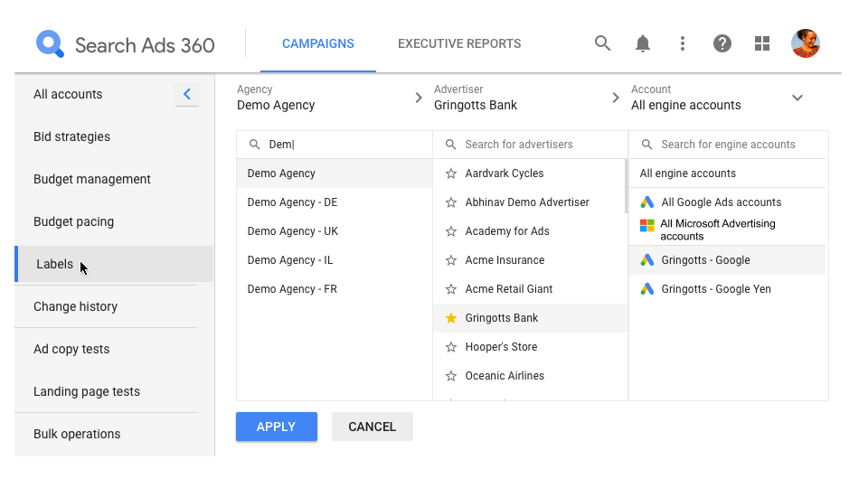The image size is (868, 488).
Task: Open the three-dot more options menu
Action: (x=683, y=43)
